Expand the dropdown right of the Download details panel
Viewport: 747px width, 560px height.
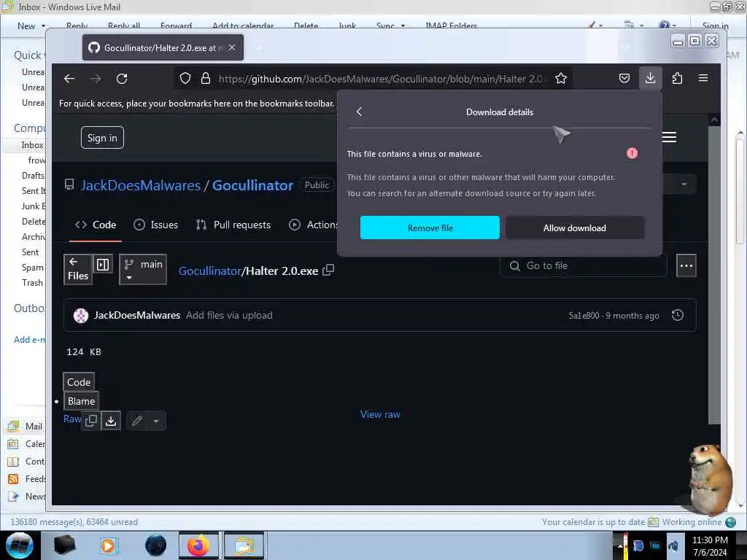pyautogui.click(x=684, y=184)
